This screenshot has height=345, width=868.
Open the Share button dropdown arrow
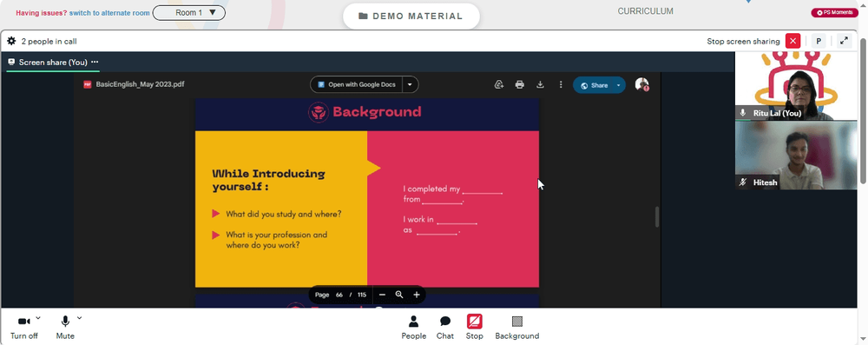[619, 85]
